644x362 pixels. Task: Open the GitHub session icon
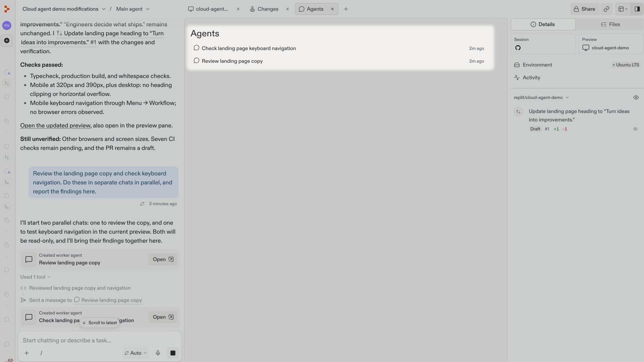[518, 48]
